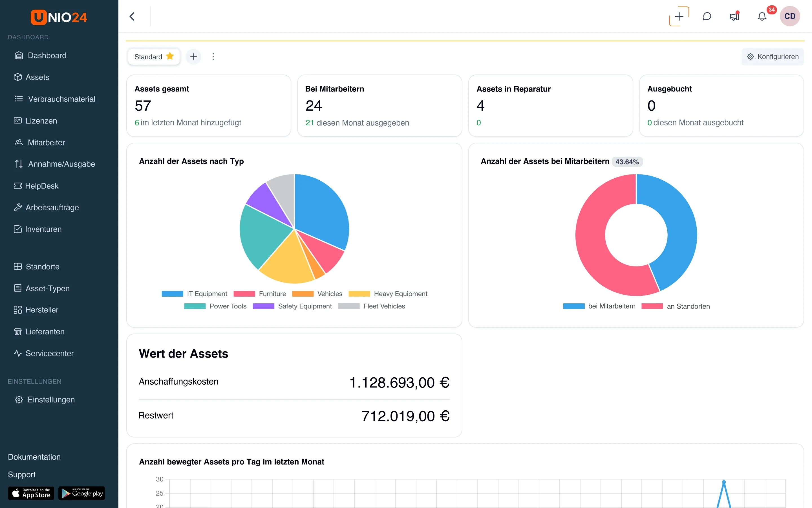Click the App Store download badge
Screen dimensions: 812x508
pos(31,493)
